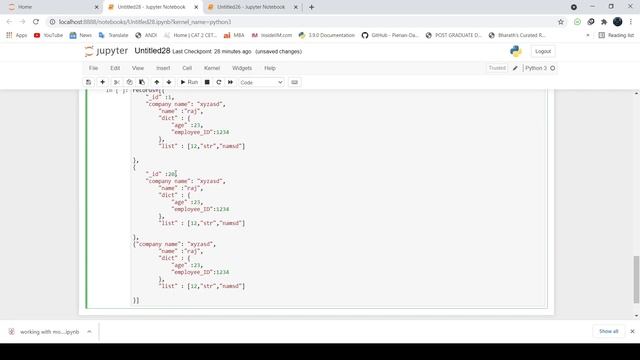Expand downloaded ipynb file options chevron

click(x=89, y=331)
